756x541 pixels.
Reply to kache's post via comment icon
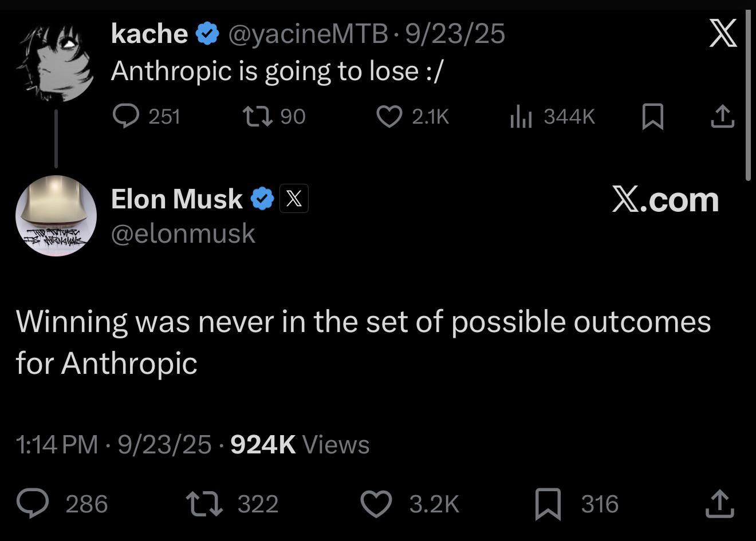125,116
